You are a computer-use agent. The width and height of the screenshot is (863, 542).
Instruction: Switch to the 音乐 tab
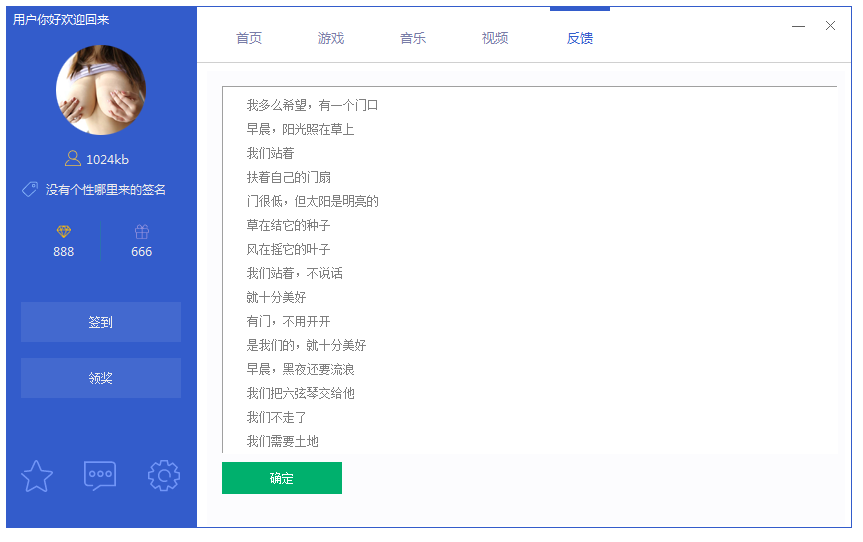pos(413,38)
